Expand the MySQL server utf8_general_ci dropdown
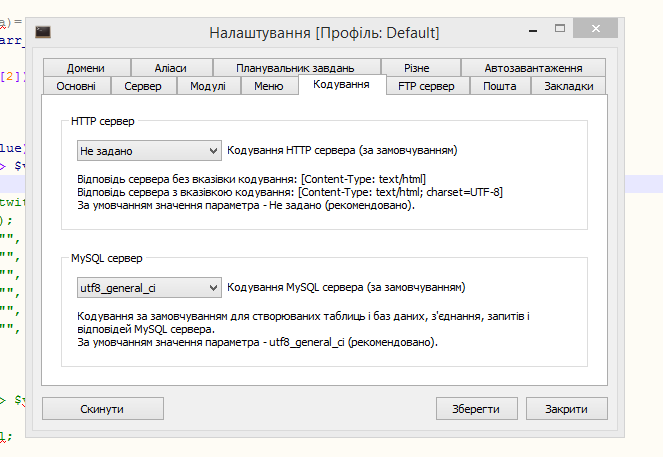663x457 pixels. [148, 288]
